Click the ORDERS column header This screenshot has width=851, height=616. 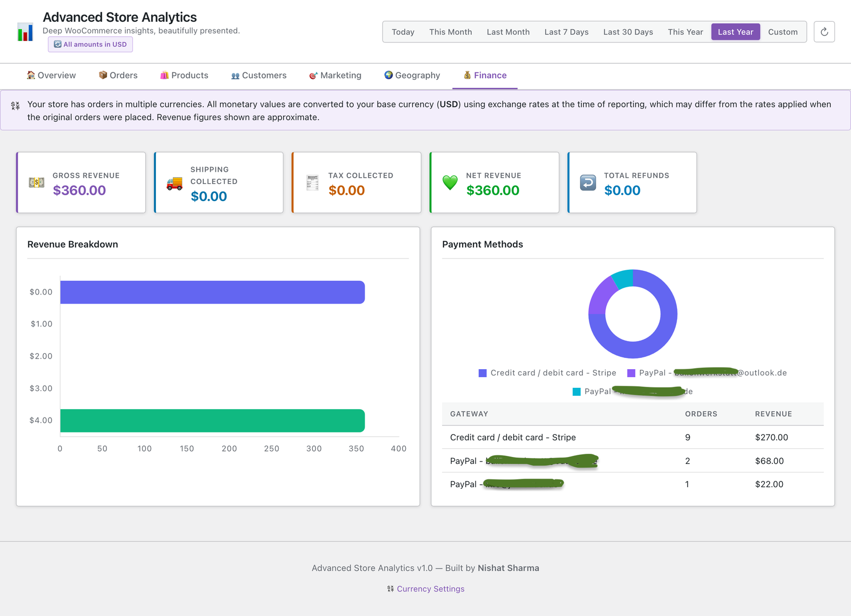701,414
